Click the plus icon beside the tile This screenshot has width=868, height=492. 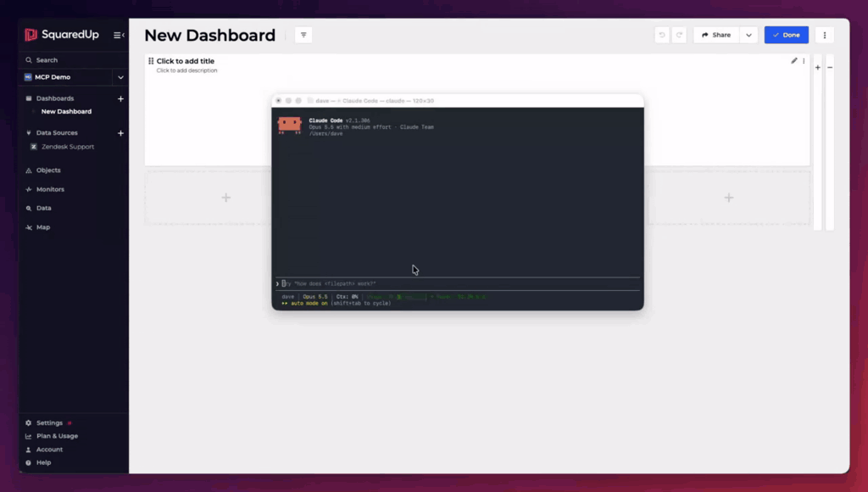click(818, 68)
